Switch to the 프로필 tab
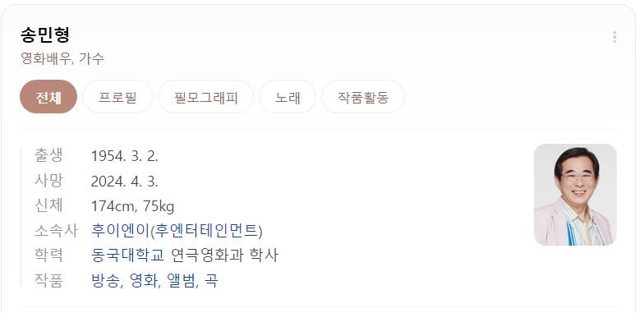The width and height of the screenshot is (644, 313). [x=117, y=97]
